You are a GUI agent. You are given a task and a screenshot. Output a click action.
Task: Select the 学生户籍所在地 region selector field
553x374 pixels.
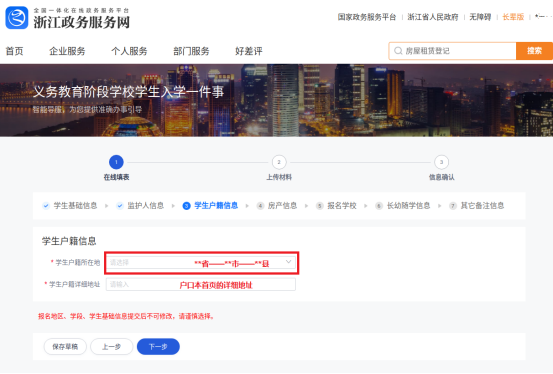201,263
